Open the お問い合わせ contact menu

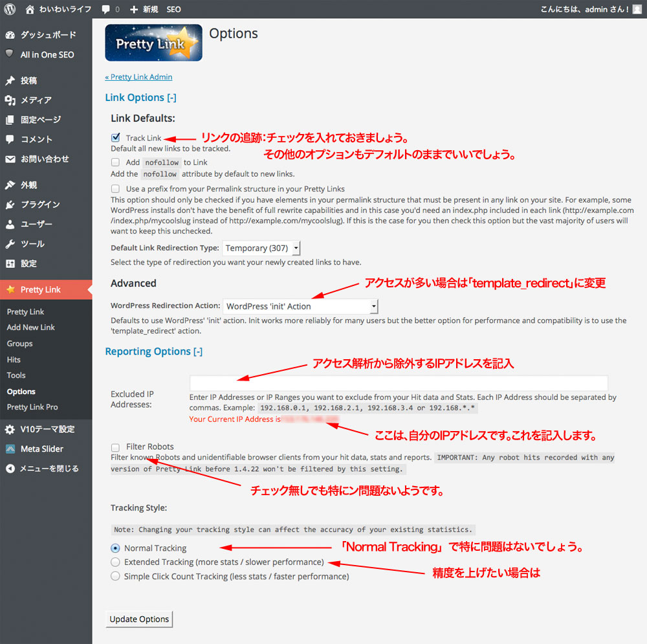tap(46, 159)
